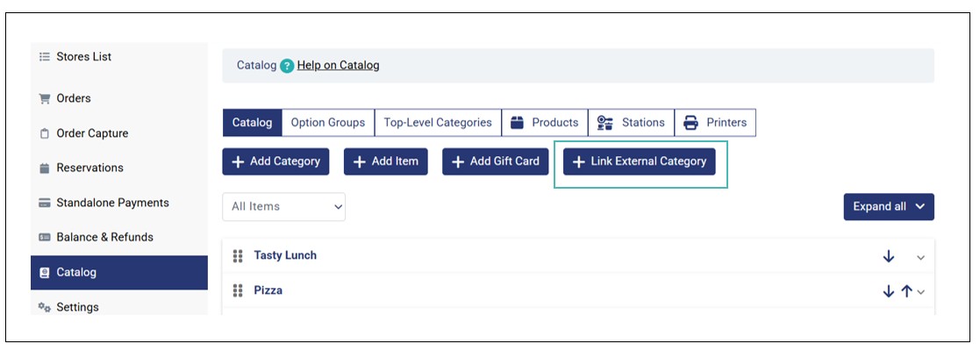Move Tasty Lunch down with arrow

888,257
